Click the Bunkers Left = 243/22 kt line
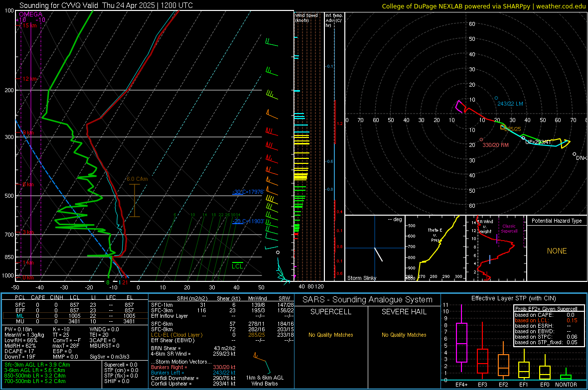Screen dimensions: 588x390 tap(193, 373)
